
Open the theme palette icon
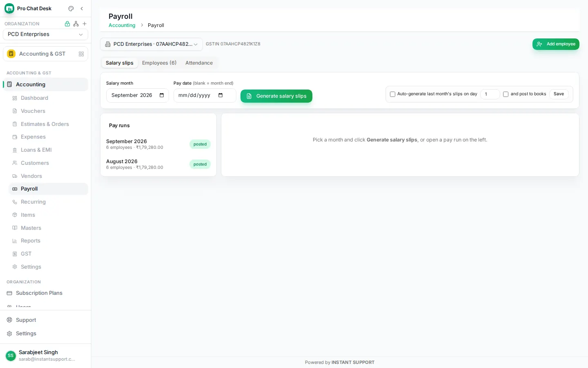pyautogui.click(x=71, y=9)
